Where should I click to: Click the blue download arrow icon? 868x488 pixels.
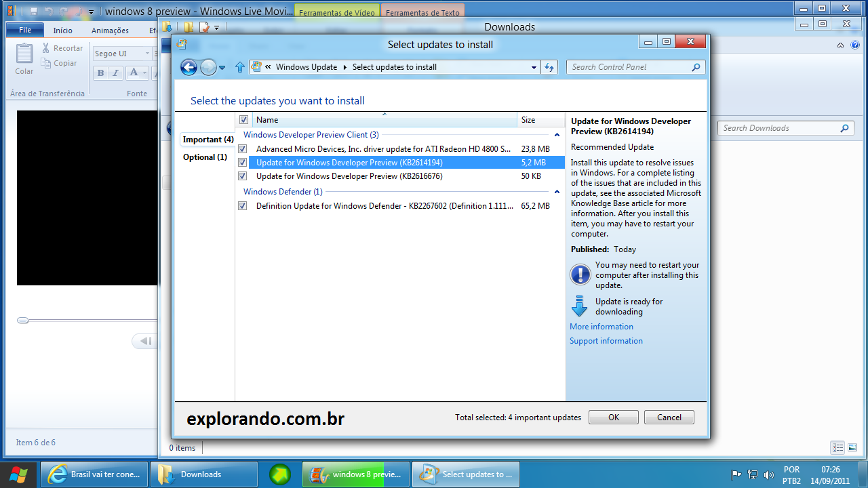tap(579, 306)
